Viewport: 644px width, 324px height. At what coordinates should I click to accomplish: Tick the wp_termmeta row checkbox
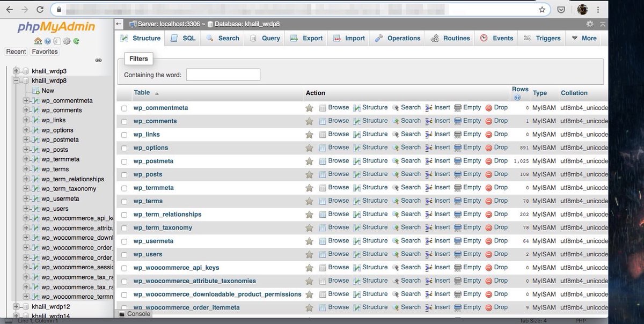(x=125, y=188)
